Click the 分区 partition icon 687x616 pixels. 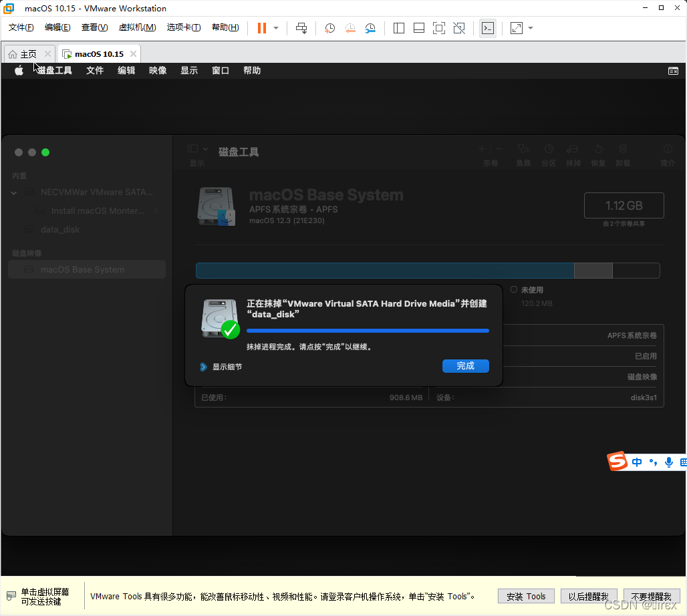[549, 149]
